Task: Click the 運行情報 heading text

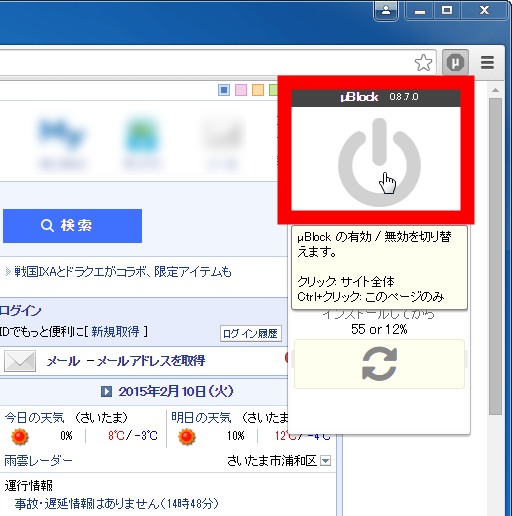Action: click(29, 486)
